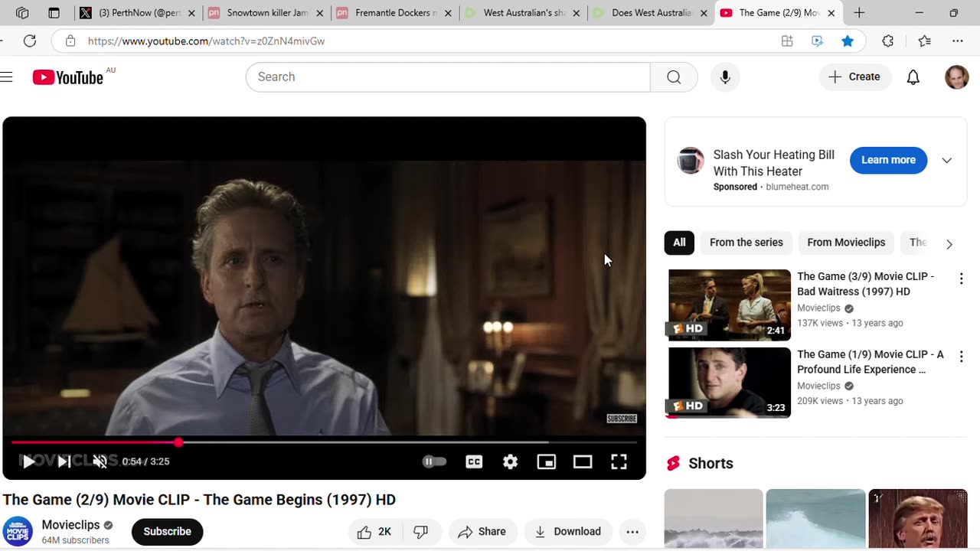The image size is (980, 551).
Task: View site information lock icon
Action: coord(70,41)
